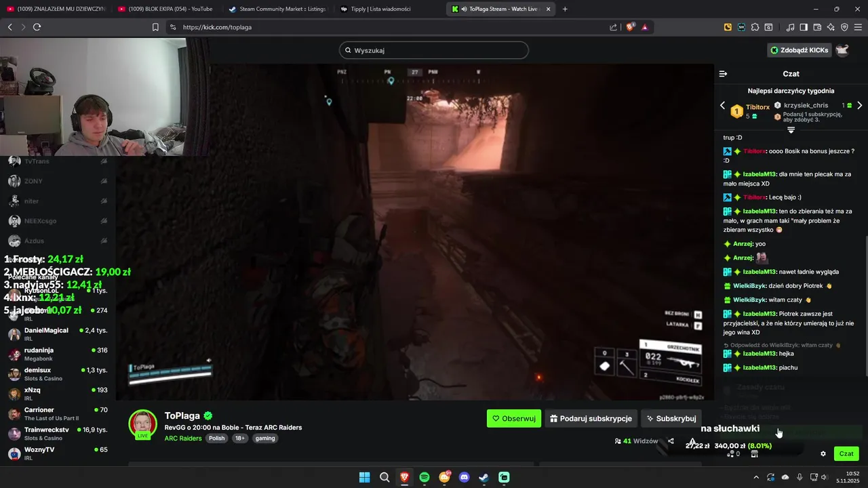
Task: Open taskbar clock showing 10:52
Action: click(848, 477)
